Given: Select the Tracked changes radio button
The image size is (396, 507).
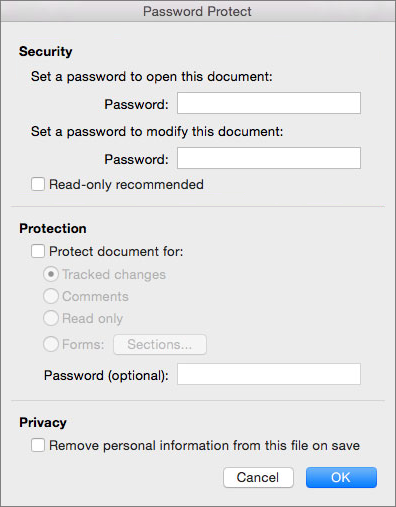Looking at the screenshot, I should coord(51,274).
